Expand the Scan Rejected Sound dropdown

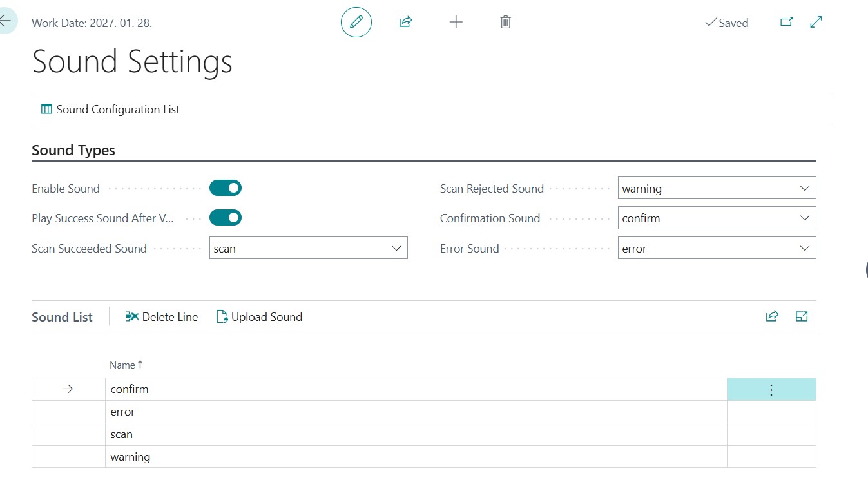[716, 188]
